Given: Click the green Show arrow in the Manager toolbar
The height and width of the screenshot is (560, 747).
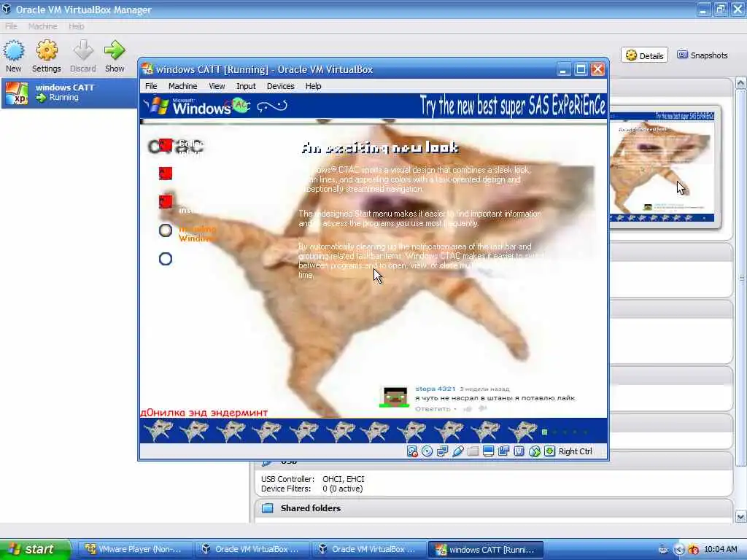Looking at the screenshot, I should tap(115, 50).
